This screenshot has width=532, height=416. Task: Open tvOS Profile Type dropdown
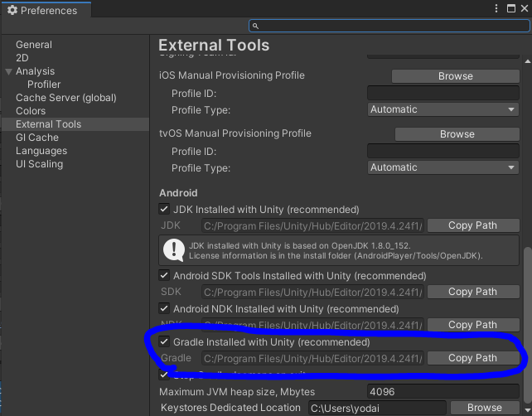(x=443, y=167)
